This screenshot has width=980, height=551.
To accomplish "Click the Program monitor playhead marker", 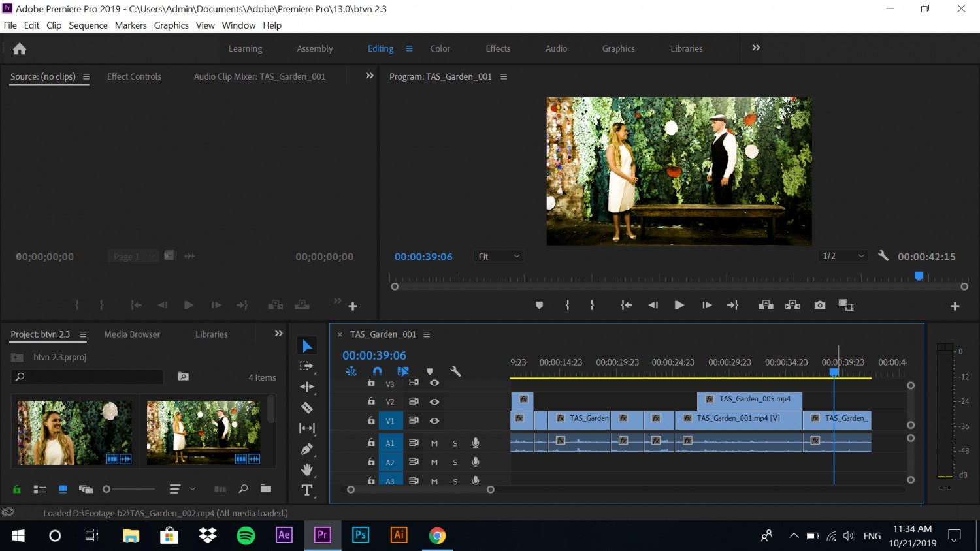I will [x=919, y=275].
